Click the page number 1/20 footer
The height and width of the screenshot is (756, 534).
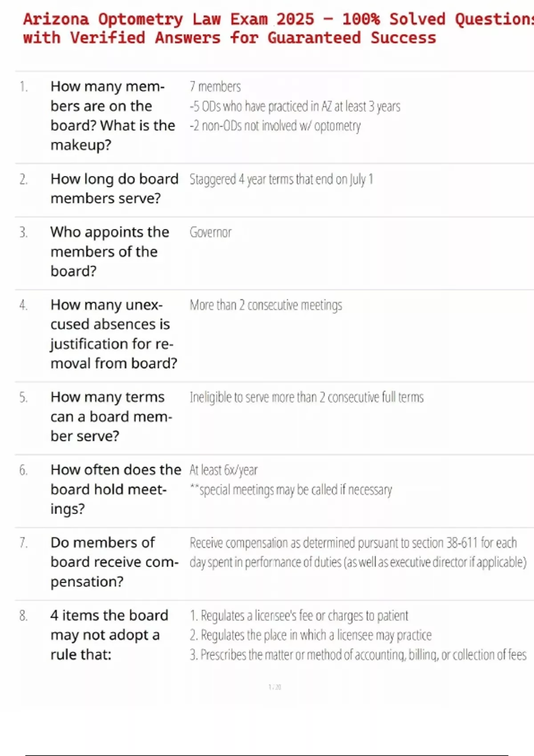click(x=275, y=687)
